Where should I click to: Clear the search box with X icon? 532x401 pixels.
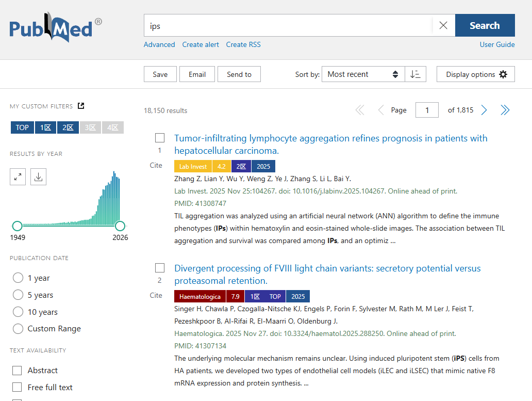443,25
